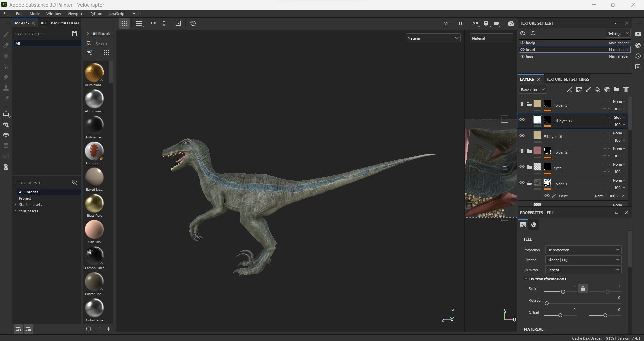Toggle horizontal symmetry mirror icon
The image size is (644, 341).
[153, 23]
